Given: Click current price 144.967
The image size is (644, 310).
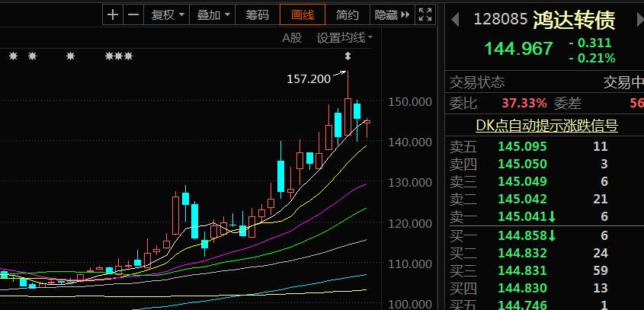Looking at the screenshot, I should click(x=519, y=49).
